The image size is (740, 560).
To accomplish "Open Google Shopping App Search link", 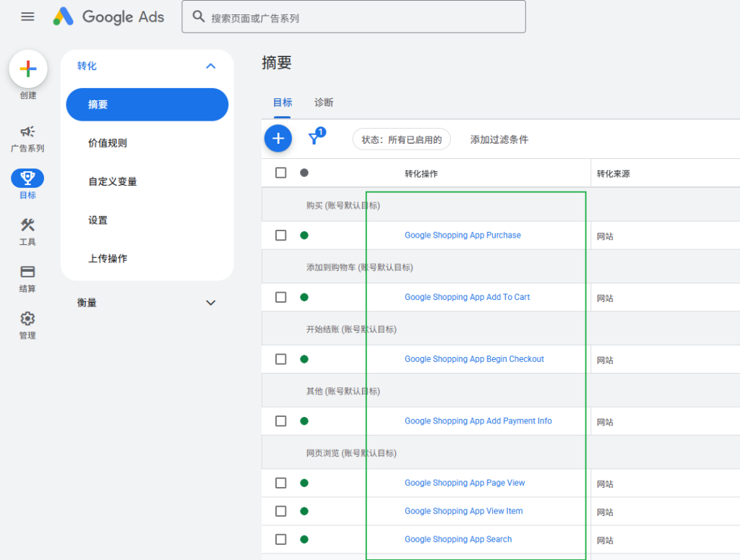I will pyautogui.click(x=457, y=539).
